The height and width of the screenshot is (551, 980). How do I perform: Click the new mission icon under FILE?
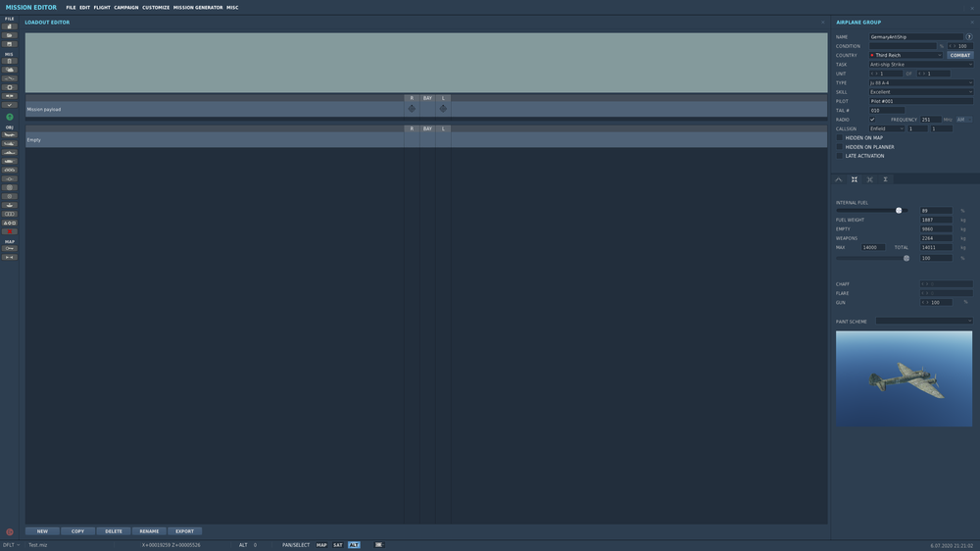10,26
